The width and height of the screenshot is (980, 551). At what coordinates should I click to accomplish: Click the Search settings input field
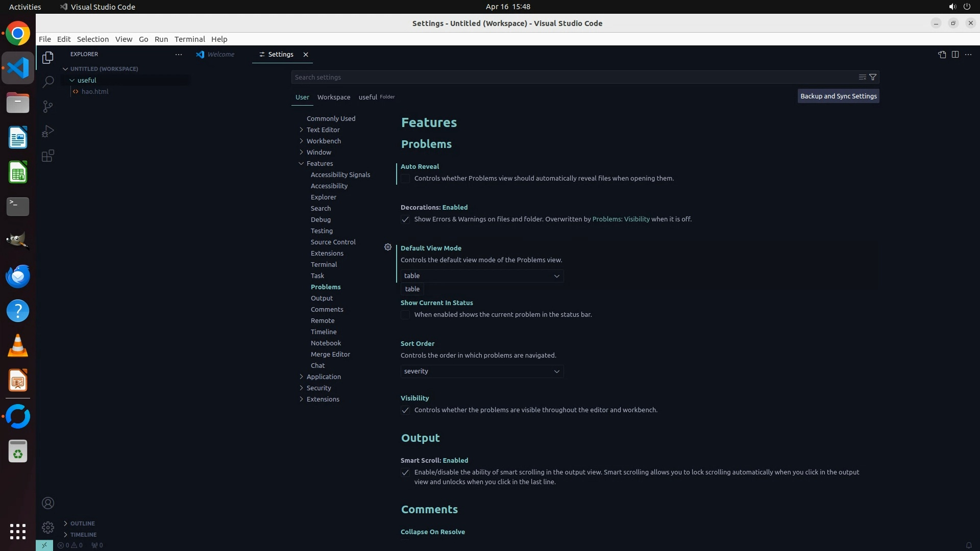(x=572, y=77)
